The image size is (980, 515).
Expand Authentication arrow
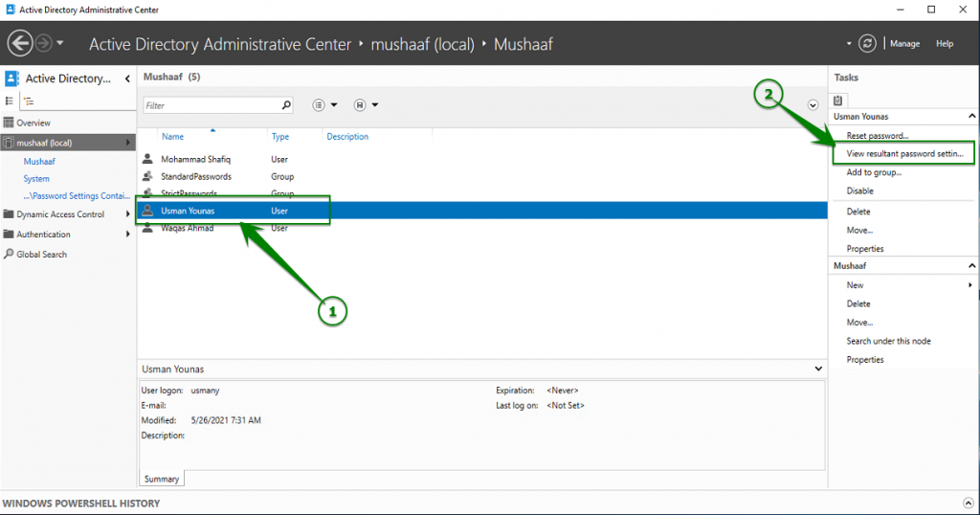127,235
